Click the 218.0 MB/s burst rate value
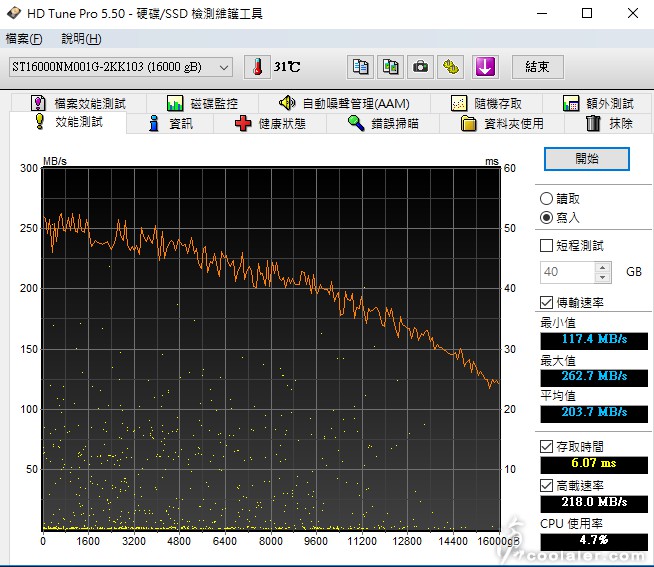This screenshot has height=567, width=654. (x=594, y=502)
